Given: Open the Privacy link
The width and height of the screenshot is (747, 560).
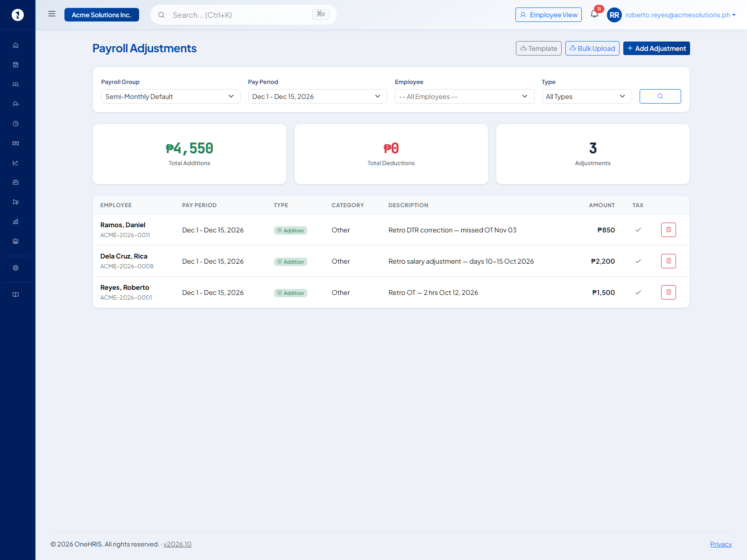Looking at the screenshot, I should click(721, 544).
